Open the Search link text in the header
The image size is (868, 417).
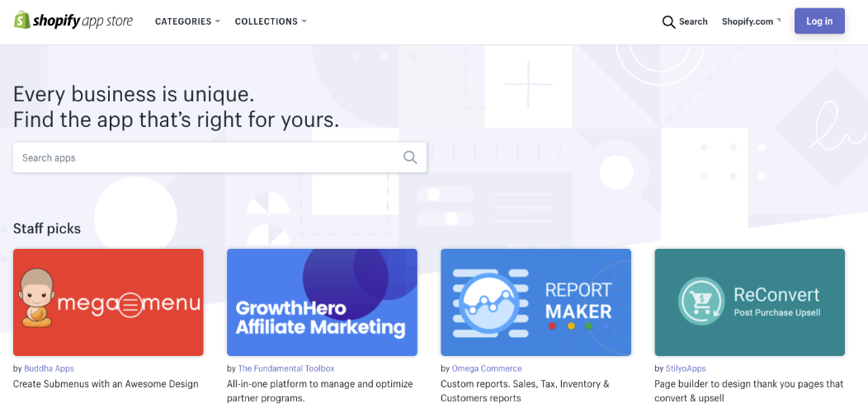click(693, 21)
